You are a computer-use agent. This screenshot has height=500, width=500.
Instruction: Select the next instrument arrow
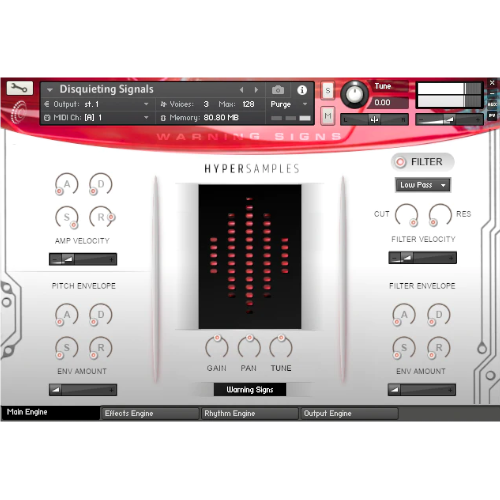click(x=256, y=90)
